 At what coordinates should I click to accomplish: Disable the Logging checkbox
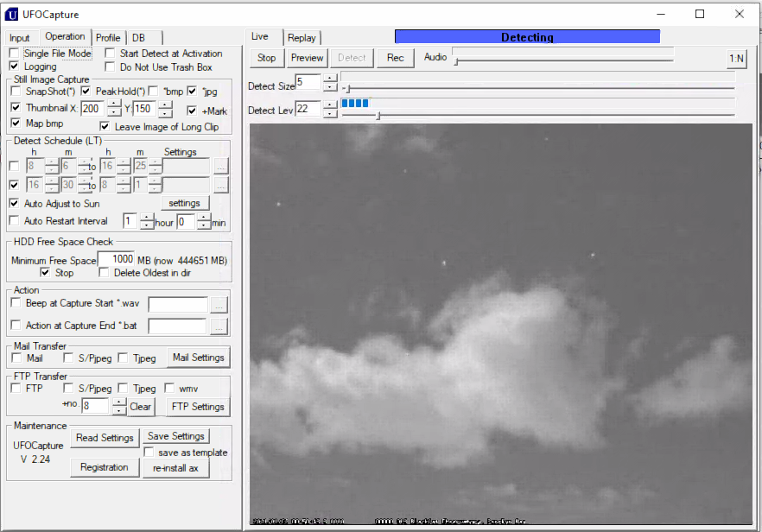[14, 66]
